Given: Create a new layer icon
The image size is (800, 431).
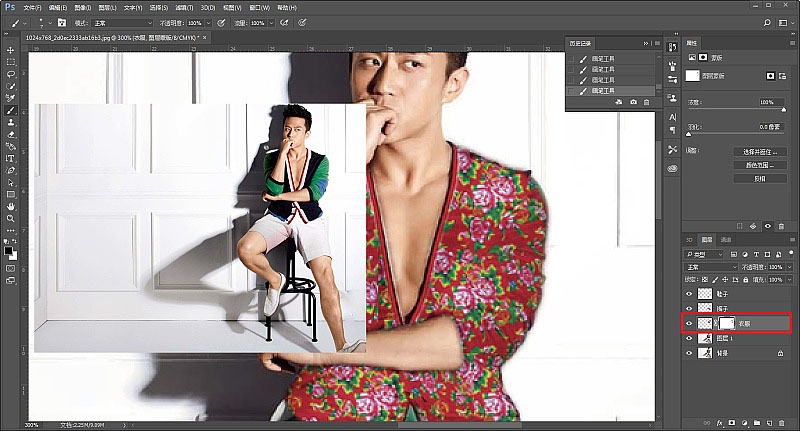Looking at the screenshot, I should [x=769, y=423].
